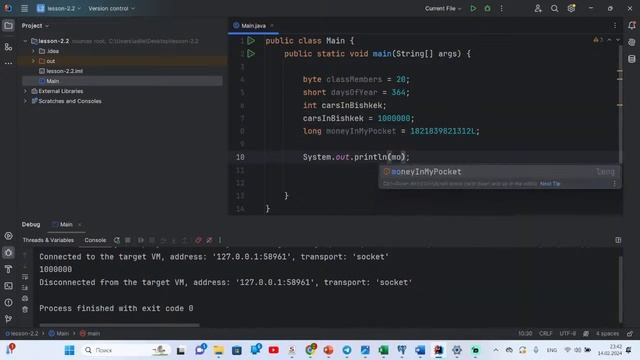Click the Stop icon in debug toolbar

(x=128, y=240)
